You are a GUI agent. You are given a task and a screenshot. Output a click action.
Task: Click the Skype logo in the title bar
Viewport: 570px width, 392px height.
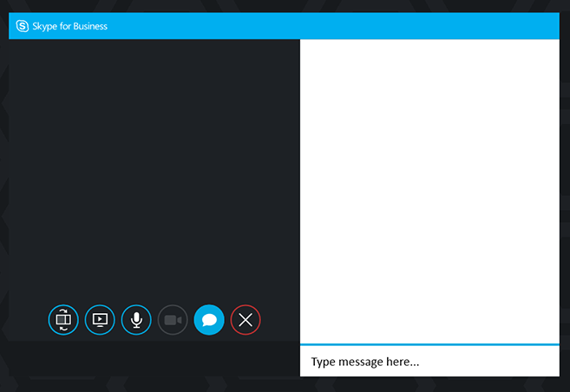(x=23, y=26)
